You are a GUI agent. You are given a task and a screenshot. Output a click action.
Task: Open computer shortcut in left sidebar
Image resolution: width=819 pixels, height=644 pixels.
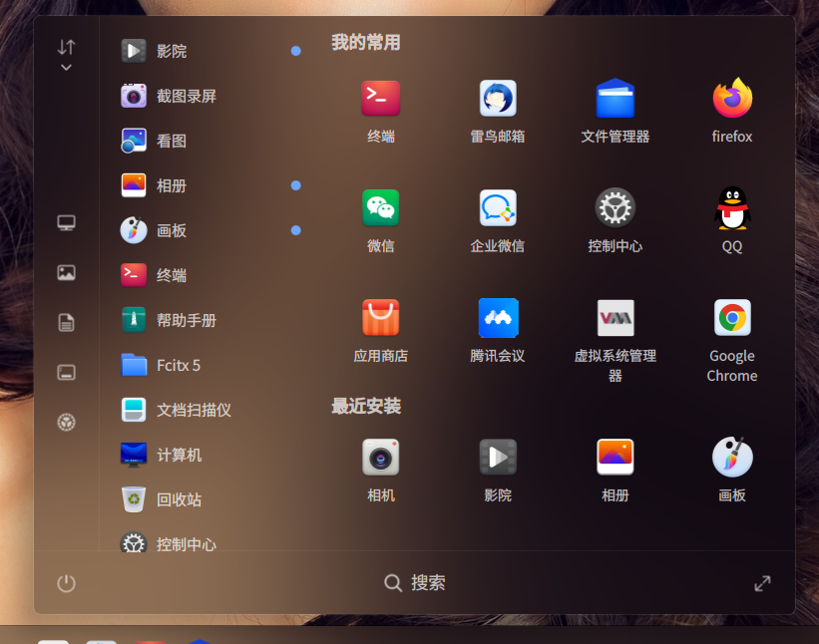pyautogui.click(x=66, y=223)
